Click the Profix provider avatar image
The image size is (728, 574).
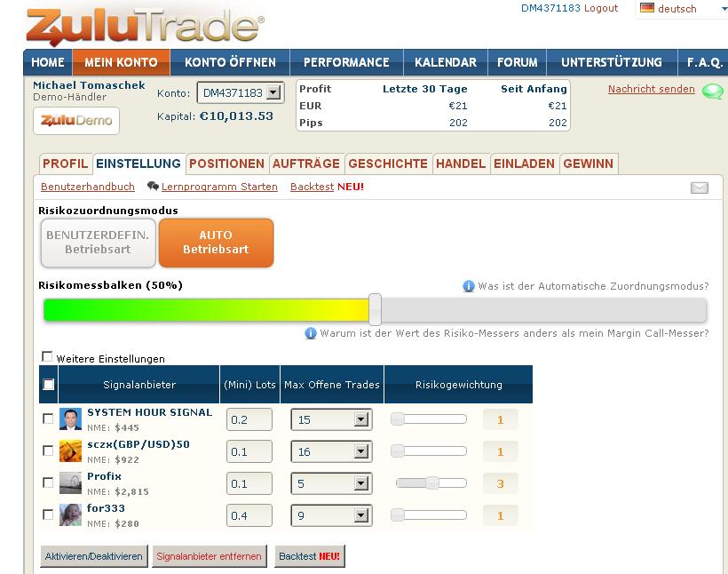click(x=70, y=483)
